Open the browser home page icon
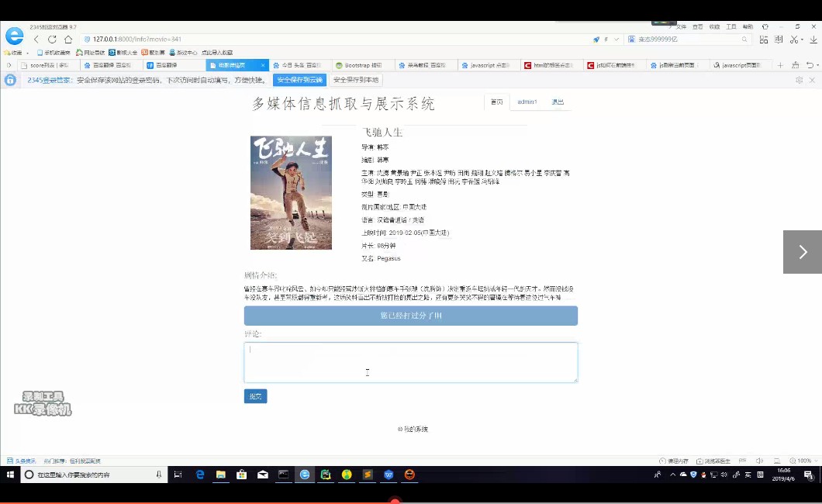 click(68, 40)
